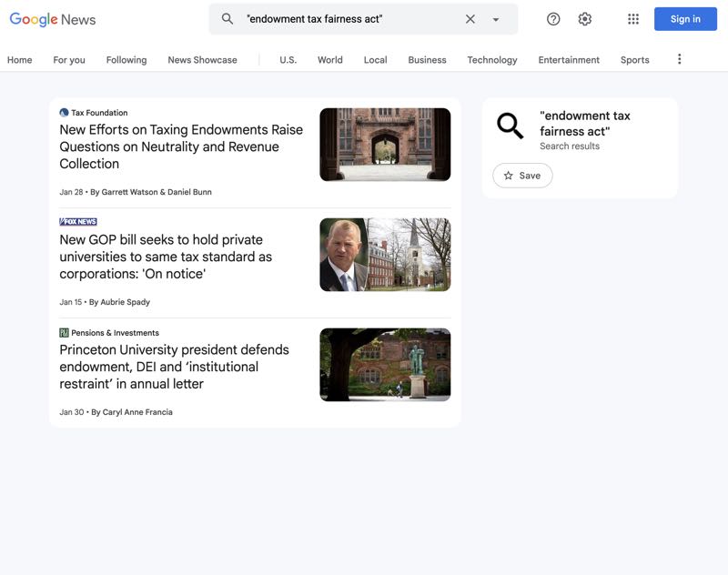Expand advanced search options dropdown arrow
Image resolution: width=728 pixels, height=575 pixels.
pos(496,19)
